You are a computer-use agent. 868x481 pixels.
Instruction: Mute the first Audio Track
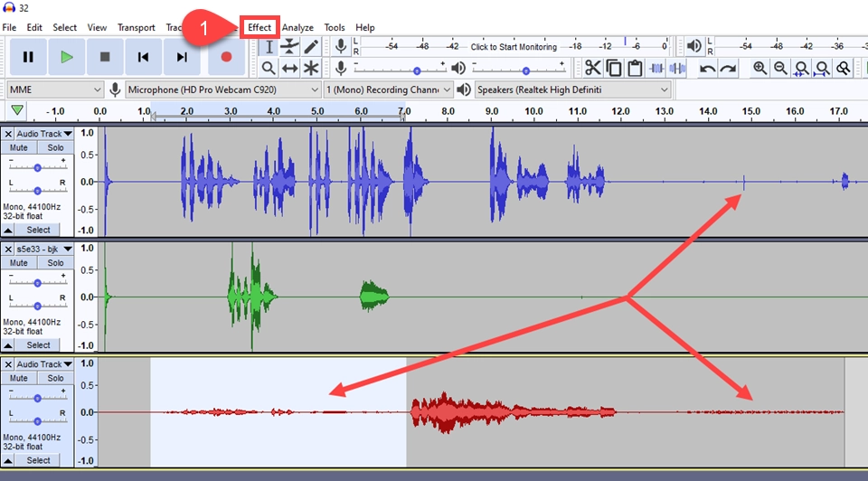19,147
